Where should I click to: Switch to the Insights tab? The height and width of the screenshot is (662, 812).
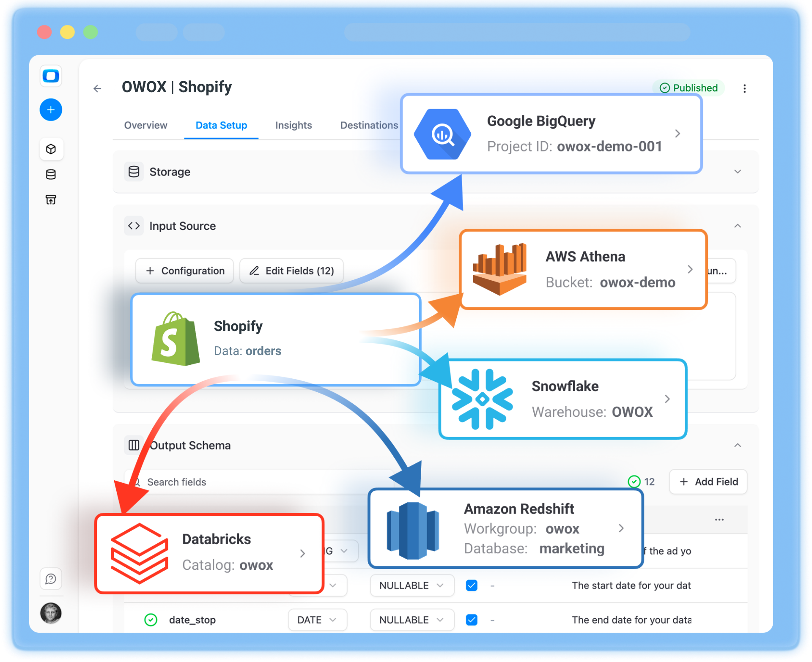pos(293,125)
